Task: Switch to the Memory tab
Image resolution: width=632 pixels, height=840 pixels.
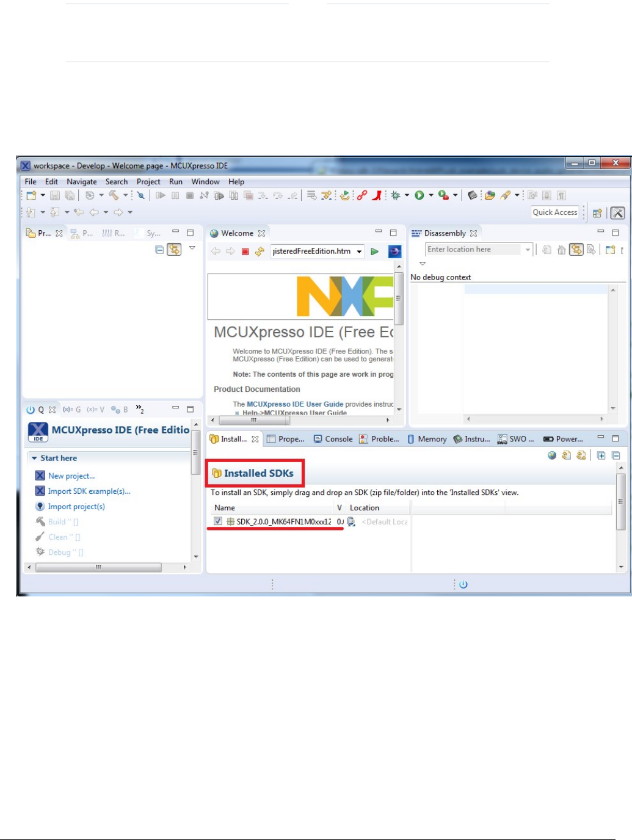Action: click(x=427, y=439)
